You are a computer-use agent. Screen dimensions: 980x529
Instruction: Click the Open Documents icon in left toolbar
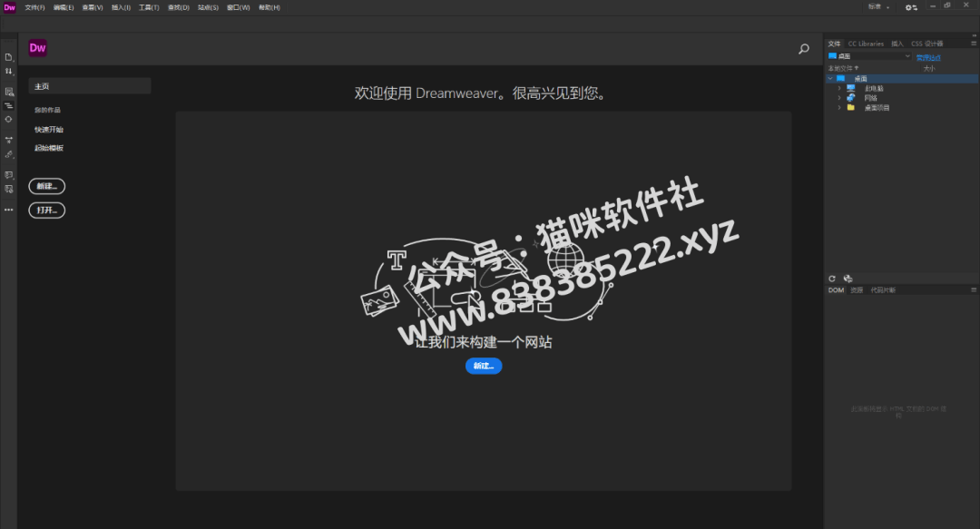(9, 57)
